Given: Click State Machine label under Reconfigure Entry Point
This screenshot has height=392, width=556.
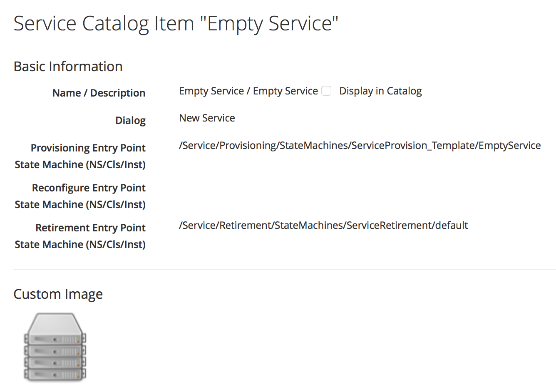Looking at the screenshot, I should 80,205.
